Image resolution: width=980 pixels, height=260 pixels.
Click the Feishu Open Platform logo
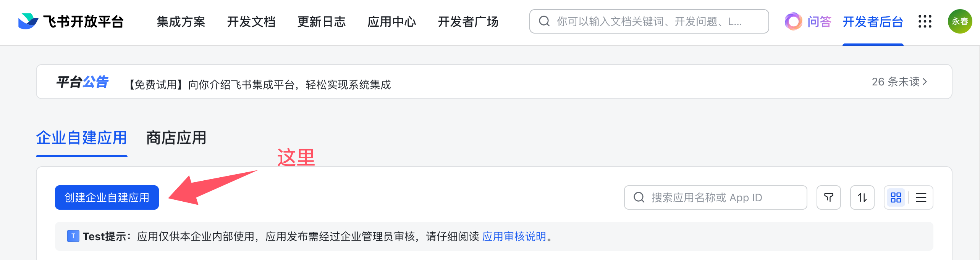71,22
